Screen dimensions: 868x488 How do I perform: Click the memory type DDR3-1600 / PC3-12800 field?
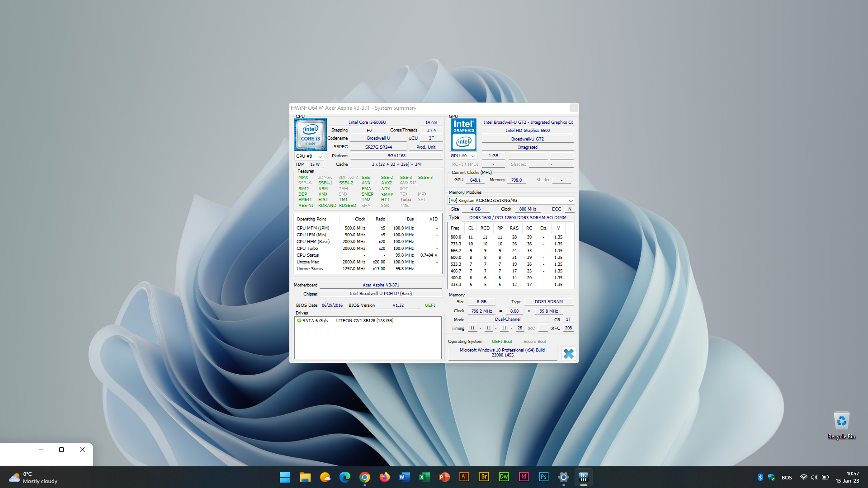tap(518, 218)
